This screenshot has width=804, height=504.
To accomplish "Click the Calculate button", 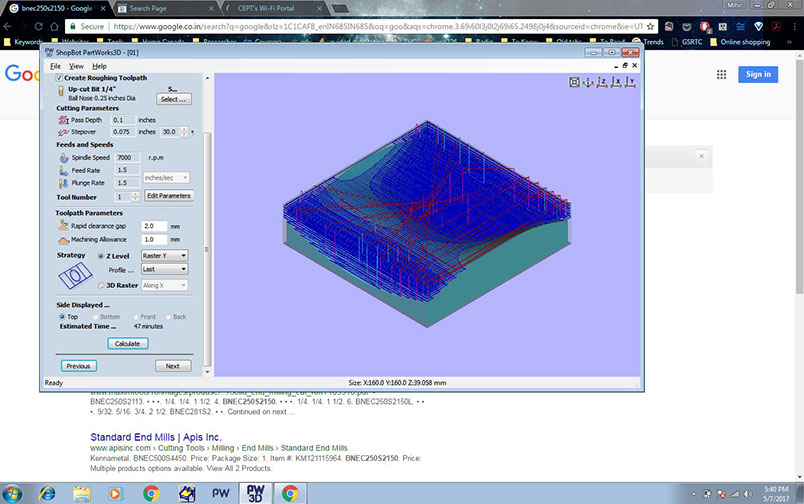I will (x=128, y=344).
